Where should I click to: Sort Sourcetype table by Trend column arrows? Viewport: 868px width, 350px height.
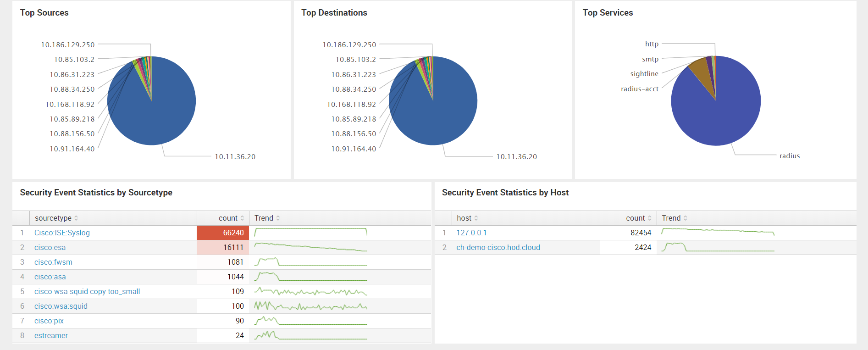click(x=278, y=218)
